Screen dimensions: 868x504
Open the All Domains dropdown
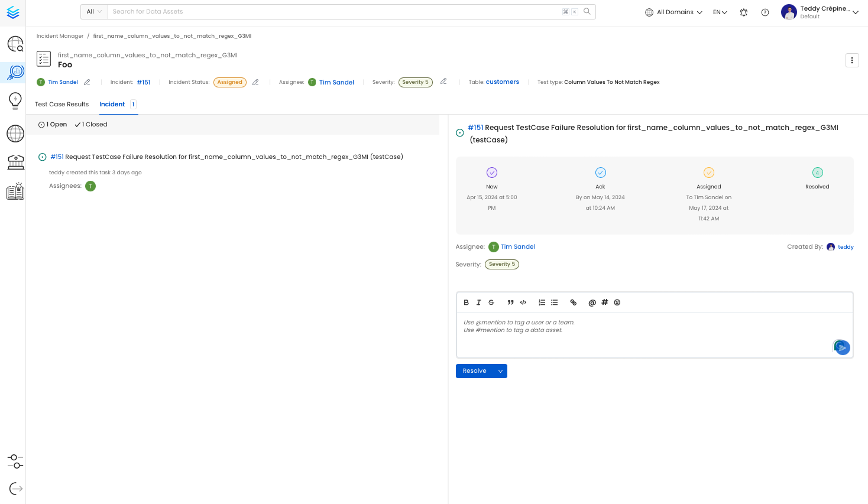click(x=673, y=12)
